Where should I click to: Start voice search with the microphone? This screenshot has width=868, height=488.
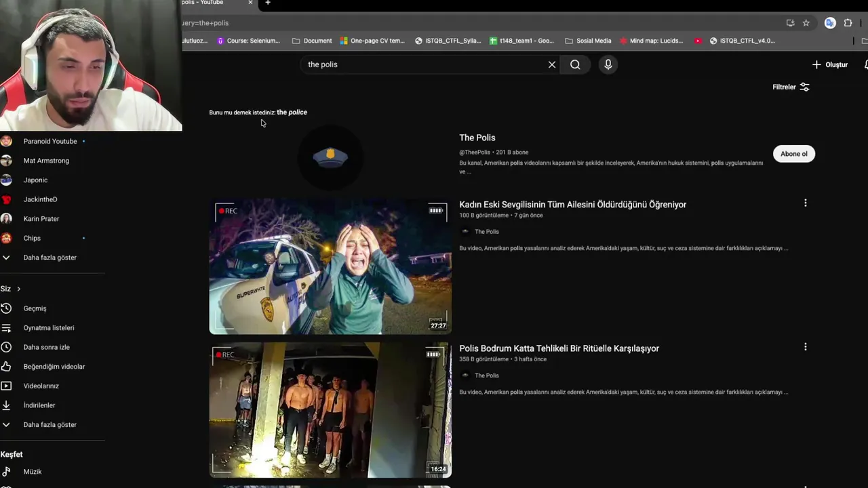(608, 64)
